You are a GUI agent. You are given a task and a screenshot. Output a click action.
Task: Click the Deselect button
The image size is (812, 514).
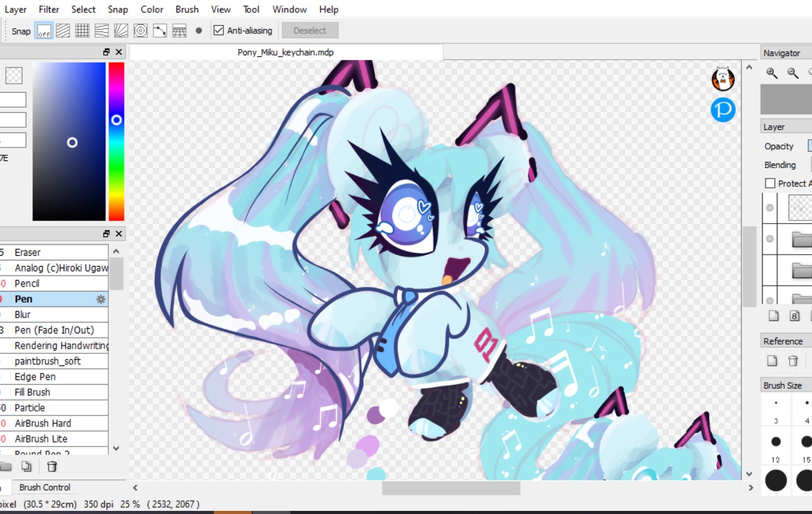(310, 31)
